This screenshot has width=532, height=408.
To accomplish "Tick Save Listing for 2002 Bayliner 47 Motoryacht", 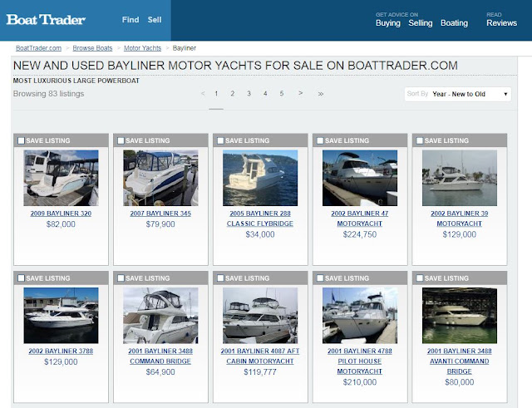I will click(x=320, y=140).
